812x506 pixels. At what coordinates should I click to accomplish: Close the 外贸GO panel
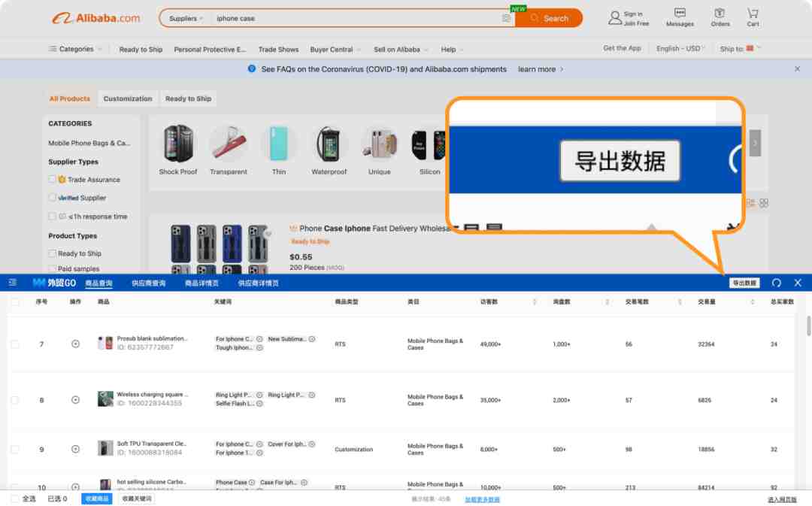point(798,283)
